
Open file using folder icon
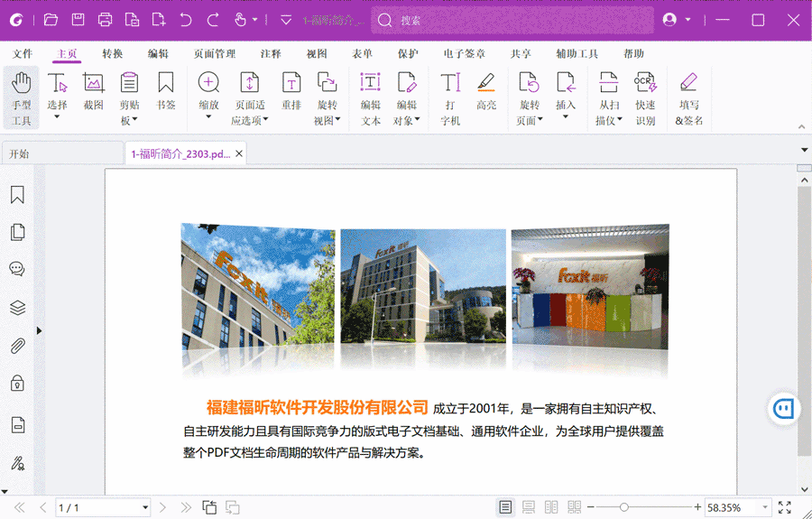[x=51, y=20]
